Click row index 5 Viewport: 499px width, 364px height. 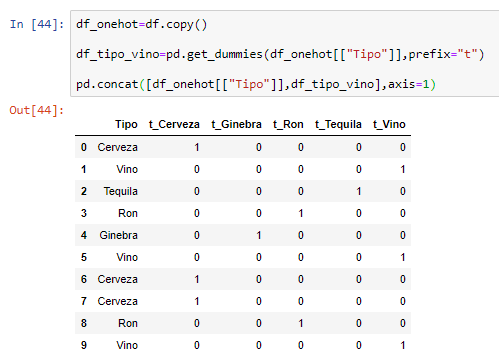tap(84, 257)
